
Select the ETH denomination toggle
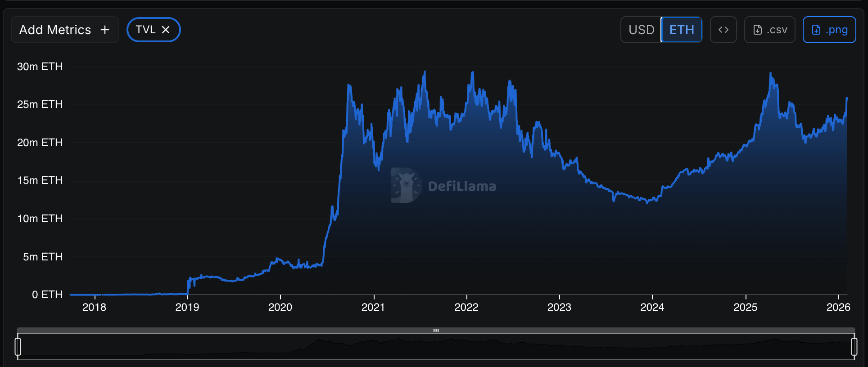pos(682,30)
